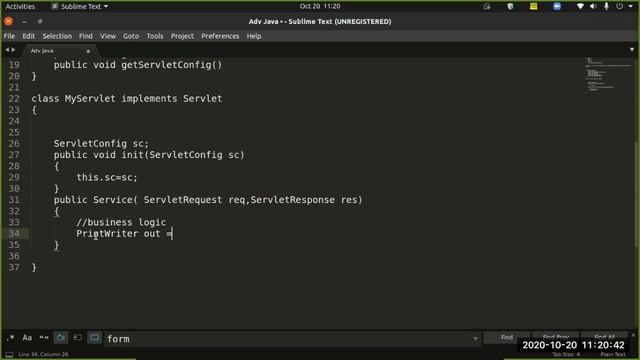Toggle case sensitive 'Aa' search option
Screen dimensions: 640x360
click(x=27, y=338)
